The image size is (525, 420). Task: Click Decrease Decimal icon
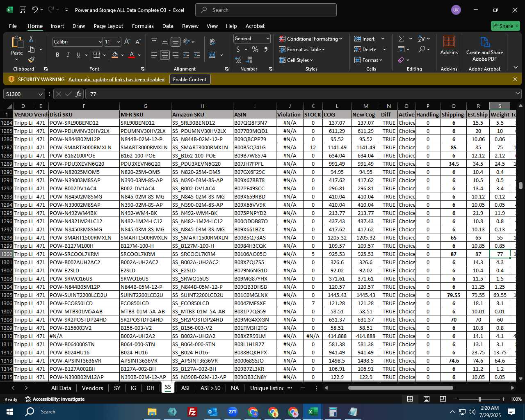pyautogui.click(x=249, y=60)
